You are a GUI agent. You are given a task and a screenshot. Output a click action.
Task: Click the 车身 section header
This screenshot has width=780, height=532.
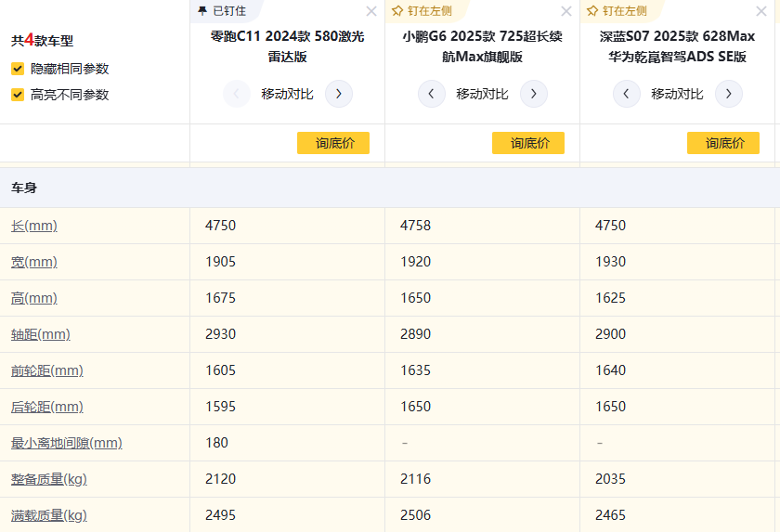[x=24, y=188]
